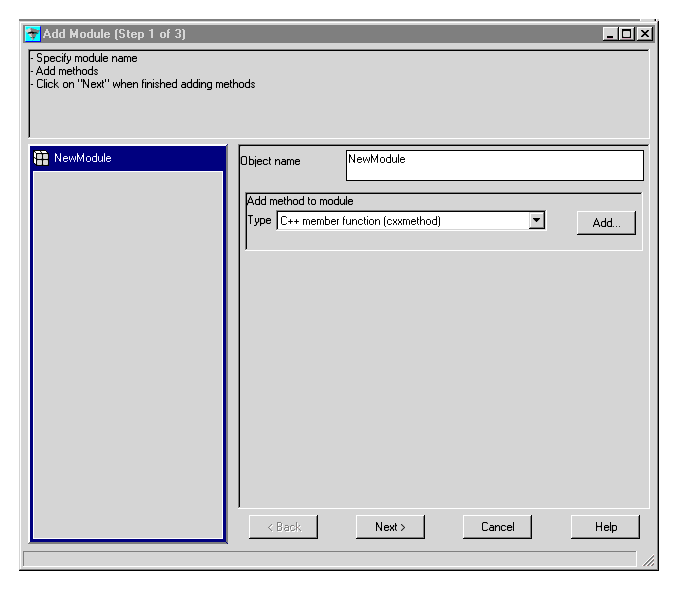Open the method Type dropdown arrow
The width and height of the screenshot is (690, 600).
point(537,221)
